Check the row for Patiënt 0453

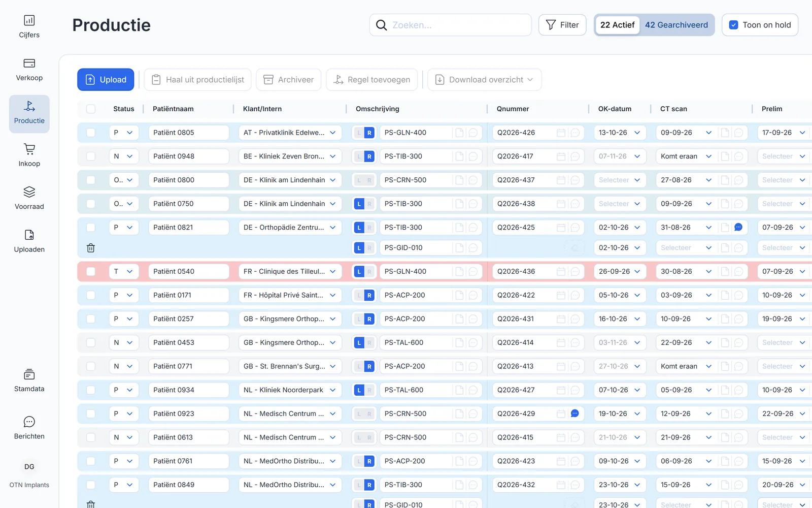click(x=91, y=342)
